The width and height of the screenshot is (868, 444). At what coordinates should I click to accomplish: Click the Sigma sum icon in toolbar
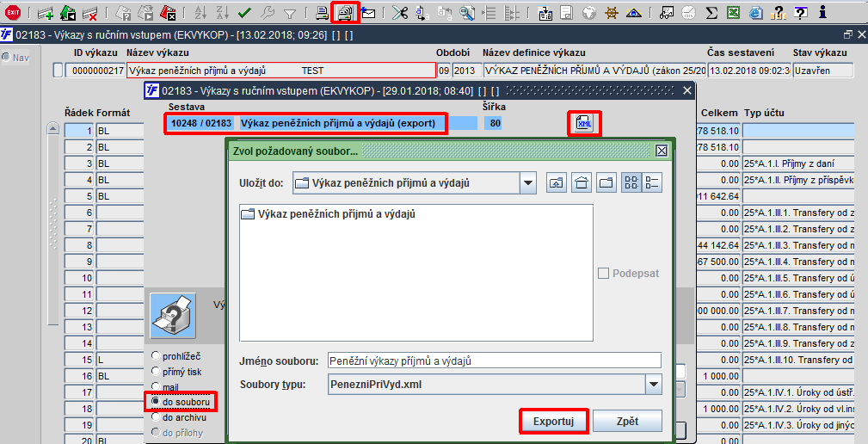coord(712,12)
